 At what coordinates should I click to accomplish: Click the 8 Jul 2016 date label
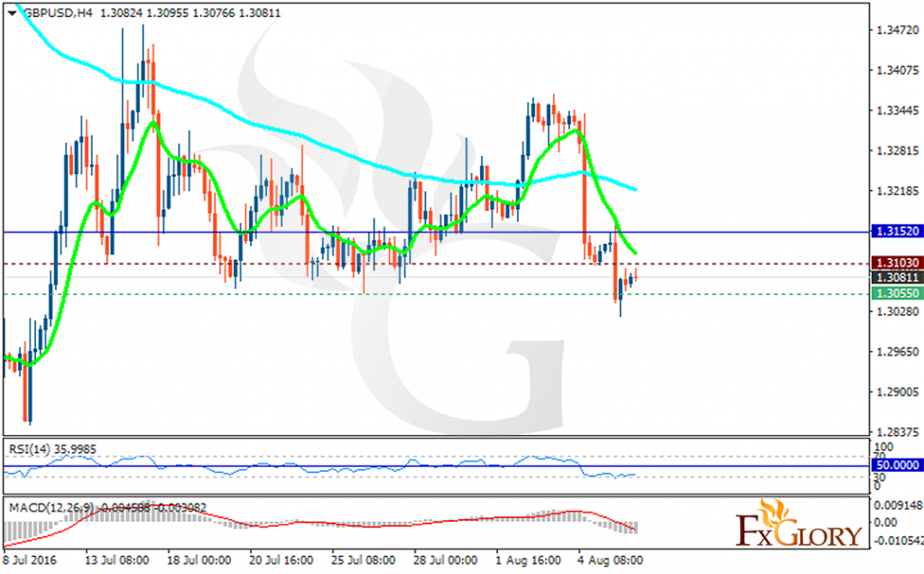(30, 560)
